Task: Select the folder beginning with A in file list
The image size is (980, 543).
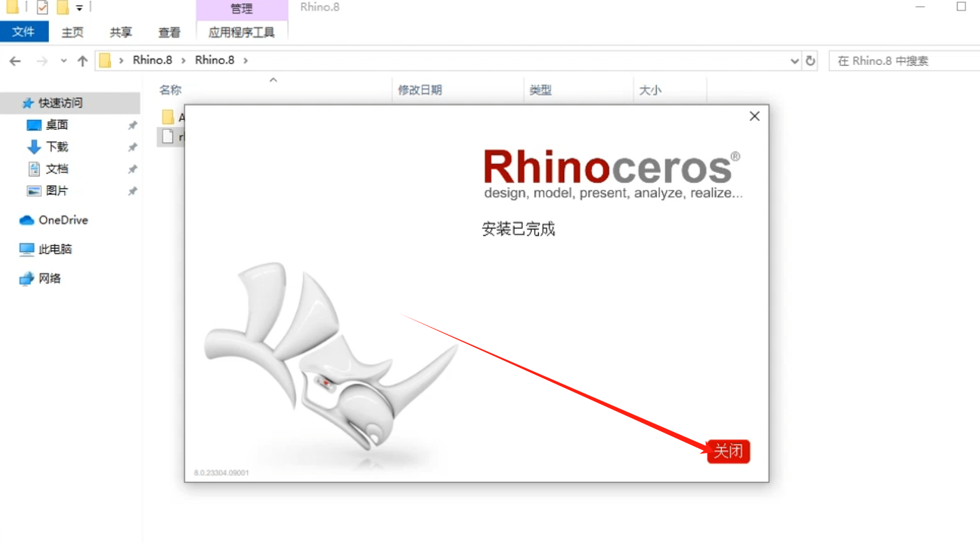Action: click(172, 117)
